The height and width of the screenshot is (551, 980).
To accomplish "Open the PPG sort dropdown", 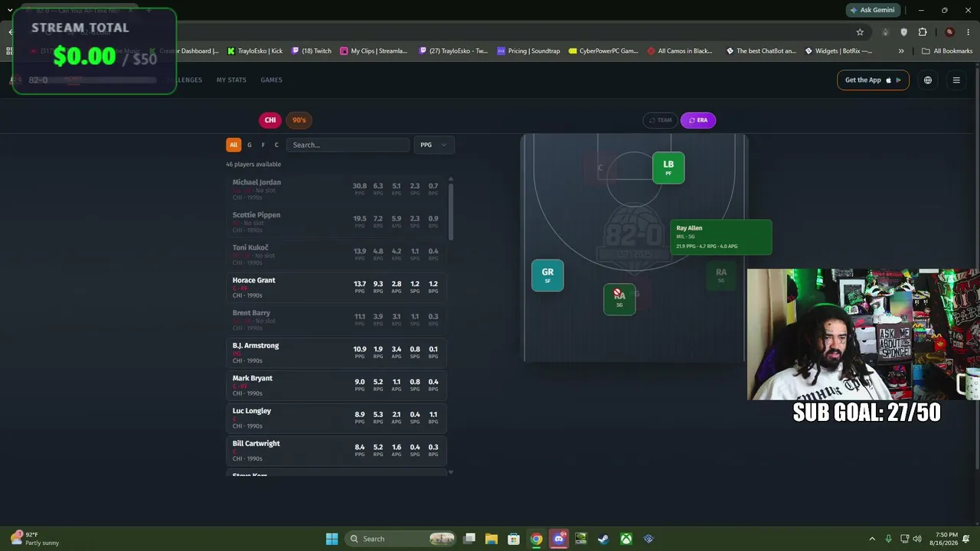I will point(434,145).
